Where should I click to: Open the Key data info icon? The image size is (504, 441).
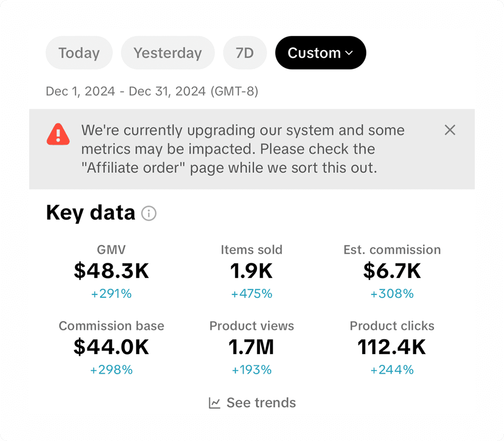(149, 213)
